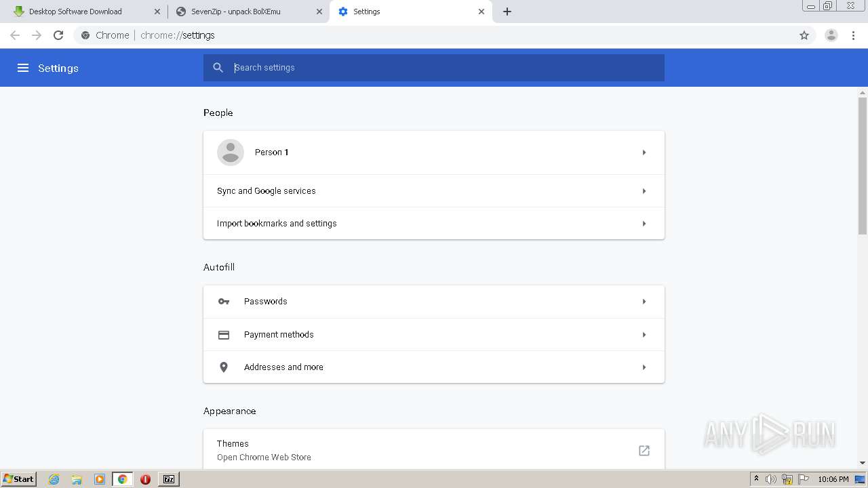
Task: Click the Appearance section heading
Action: click(230, 411)
